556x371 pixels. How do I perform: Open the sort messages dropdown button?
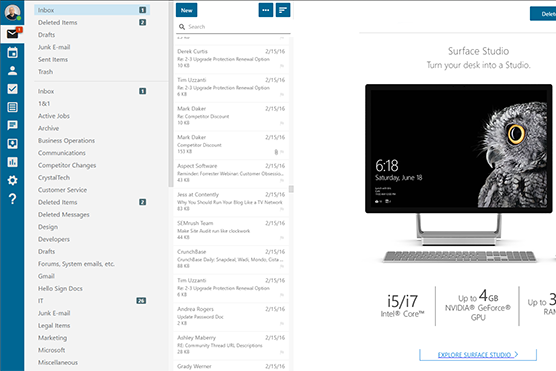283,10
